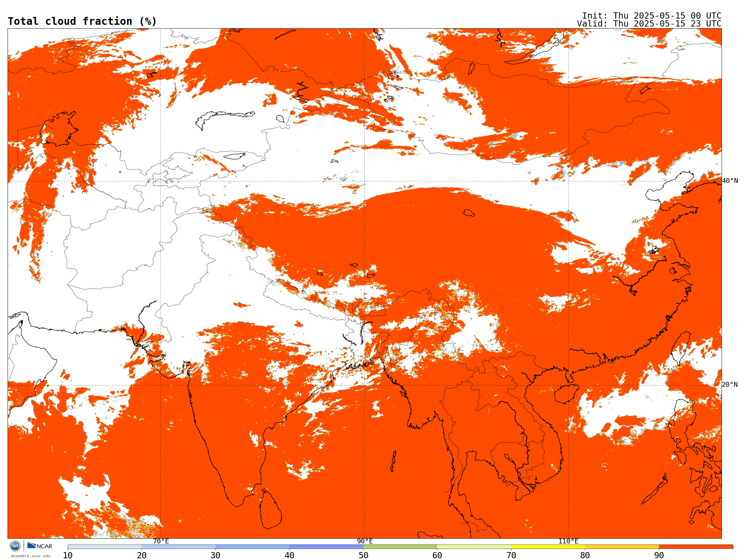
Task: Click the 70°E longitude label
Action: coord(161,541)
